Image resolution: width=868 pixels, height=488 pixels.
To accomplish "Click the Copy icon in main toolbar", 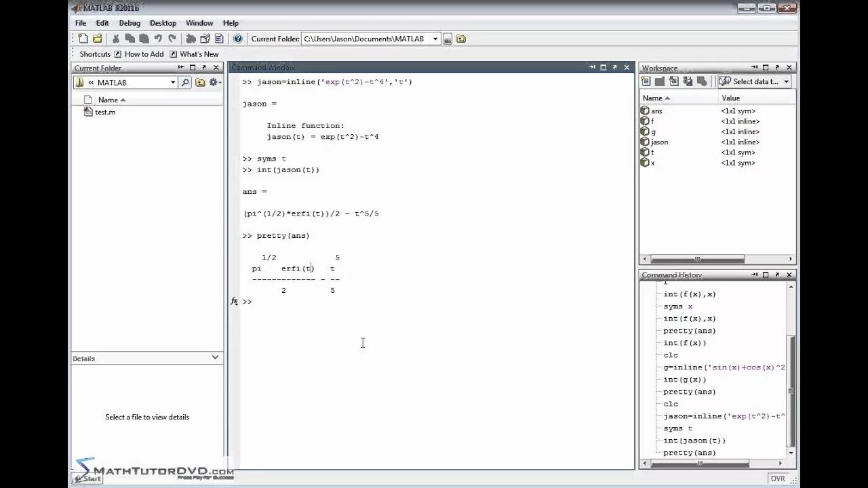I will (130, 39).
